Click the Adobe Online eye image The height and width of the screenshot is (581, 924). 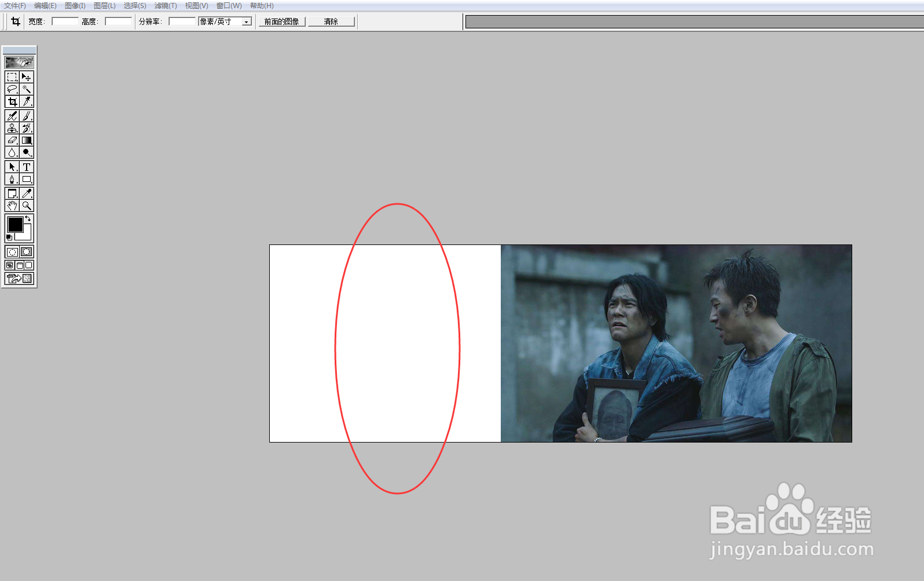pos(19,62)
